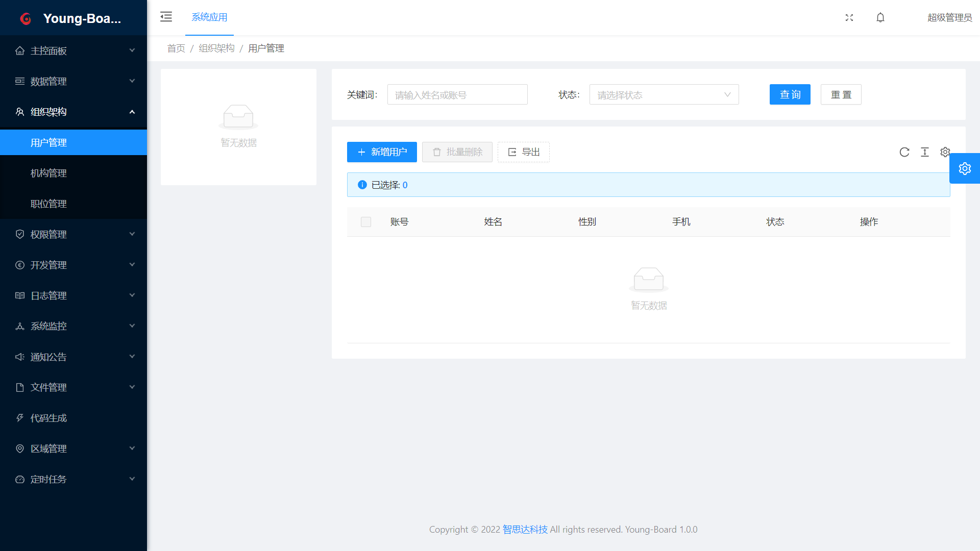Open the 智思达科技 footer link
Screen dimensions: 980x551
(x=525, y=530)
